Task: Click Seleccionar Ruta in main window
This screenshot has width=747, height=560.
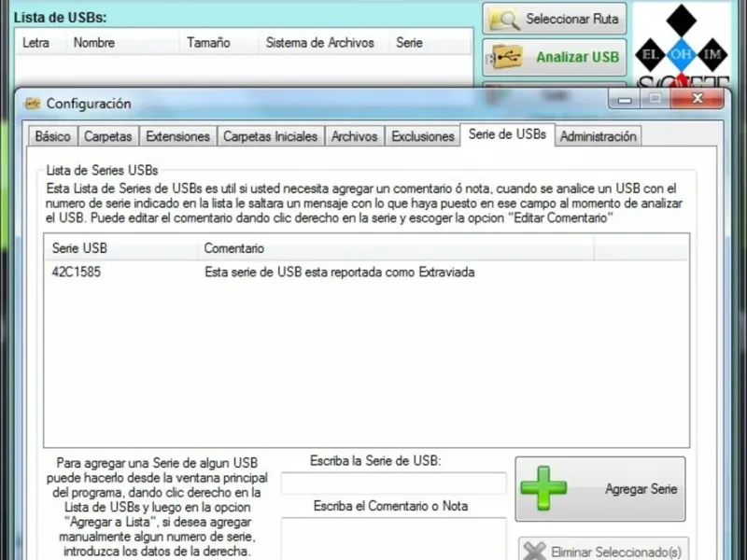Action: coord(554,19)
